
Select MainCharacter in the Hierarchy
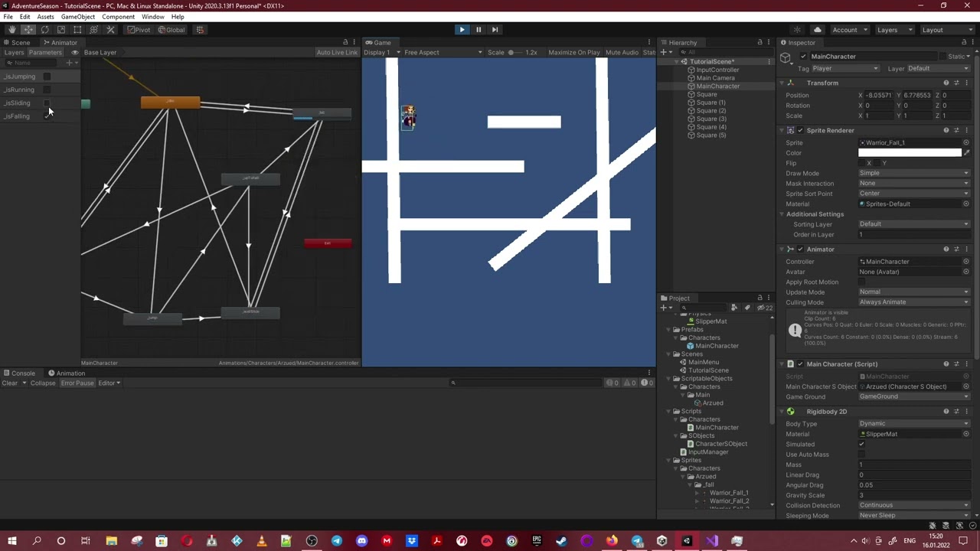tap(717, 86)
